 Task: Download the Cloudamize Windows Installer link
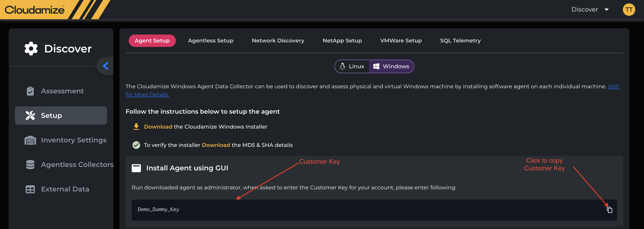click(x=158, y=127)
